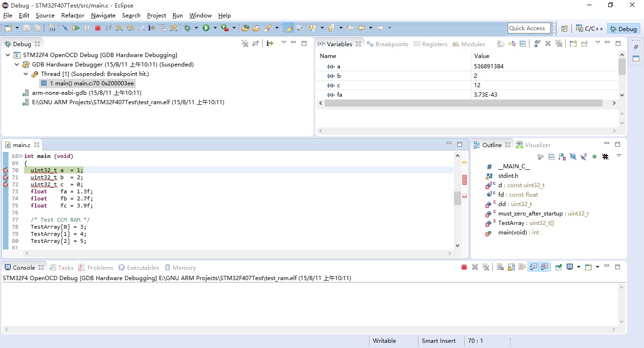Collapse the STM32F4 OpenOCD Debug tree node

8,55
